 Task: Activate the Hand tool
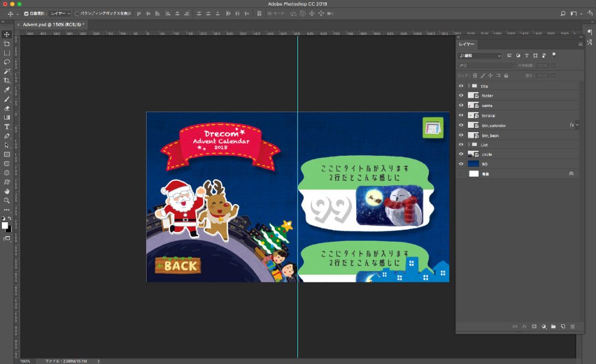tap(7, 191)
